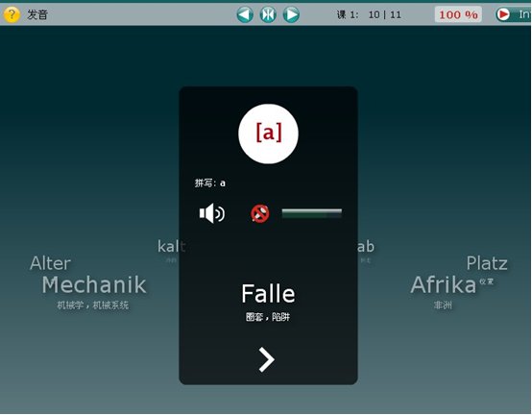Click the 100 % score indicator
532x415 pixels.
point(458,14)
